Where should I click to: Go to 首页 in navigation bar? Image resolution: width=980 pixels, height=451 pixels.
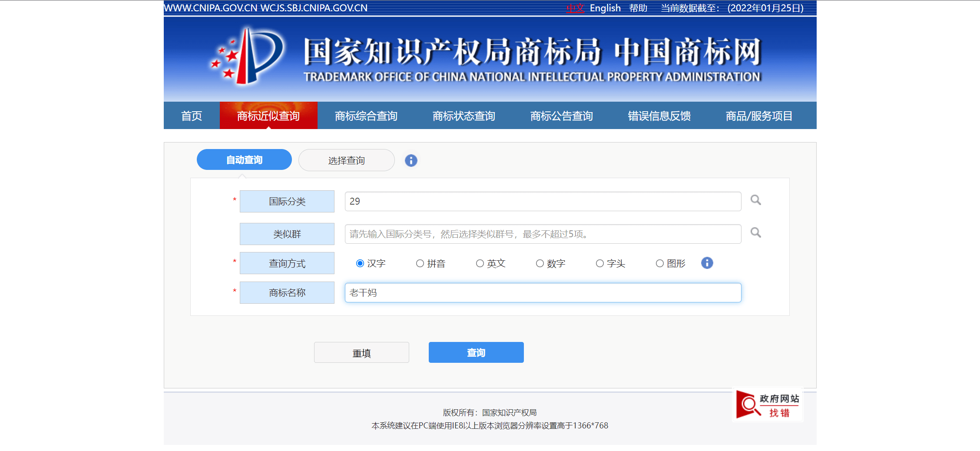tap(192, 116)
